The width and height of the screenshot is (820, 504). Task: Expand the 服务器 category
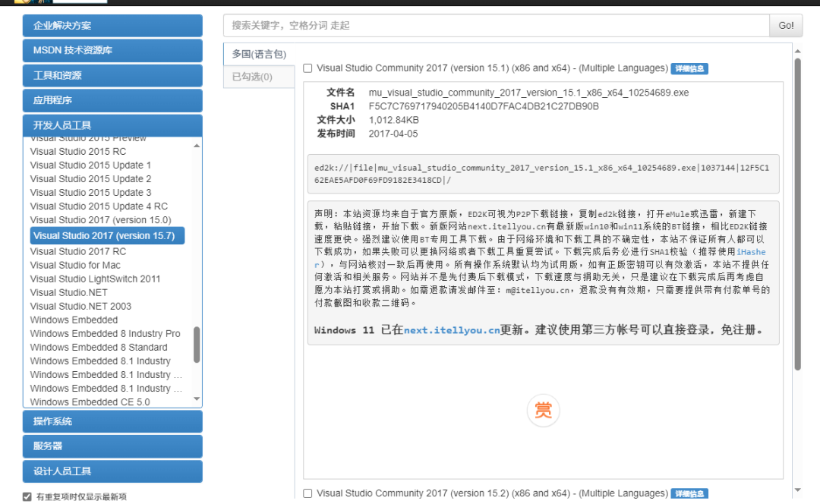tap(112, 446)
